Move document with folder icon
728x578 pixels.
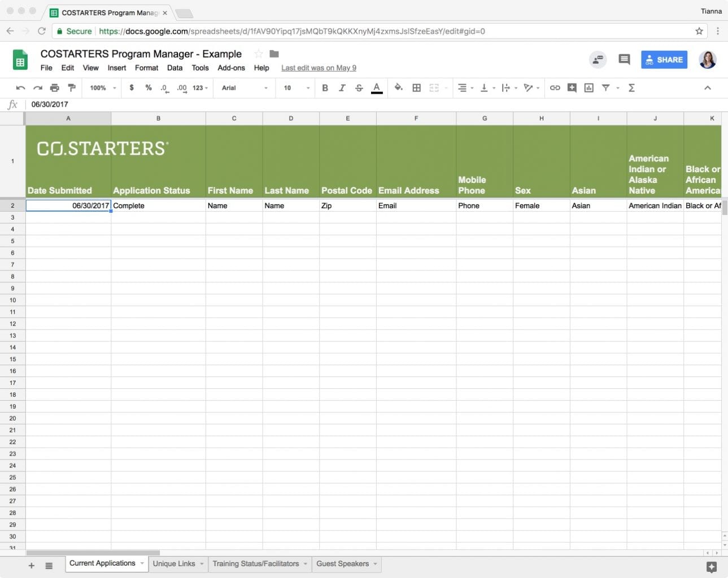click(274, 54)
